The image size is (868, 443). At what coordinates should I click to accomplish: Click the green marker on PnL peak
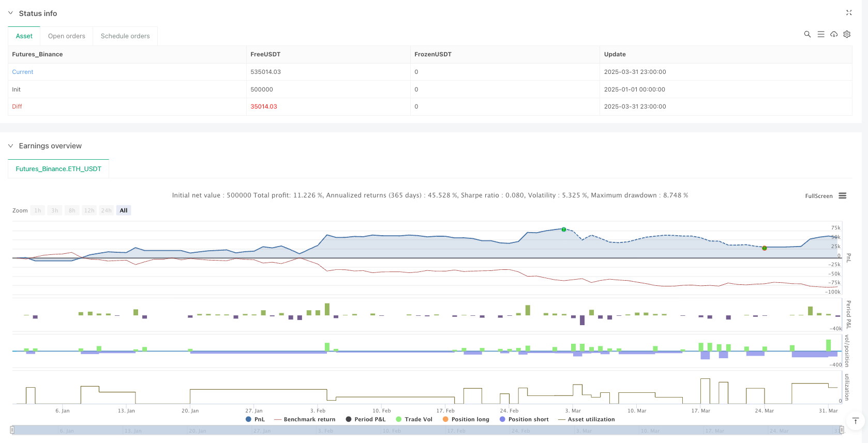point(564,230)
